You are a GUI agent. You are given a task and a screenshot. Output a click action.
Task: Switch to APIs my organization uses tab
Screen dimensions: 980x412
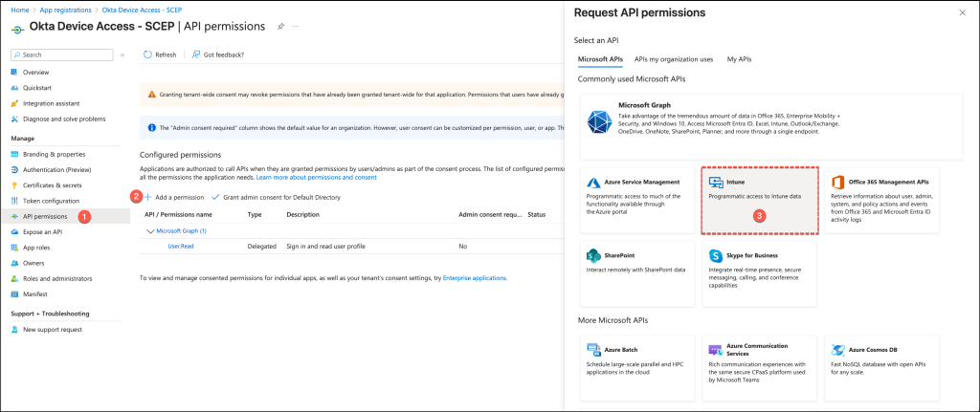(673, 59)
